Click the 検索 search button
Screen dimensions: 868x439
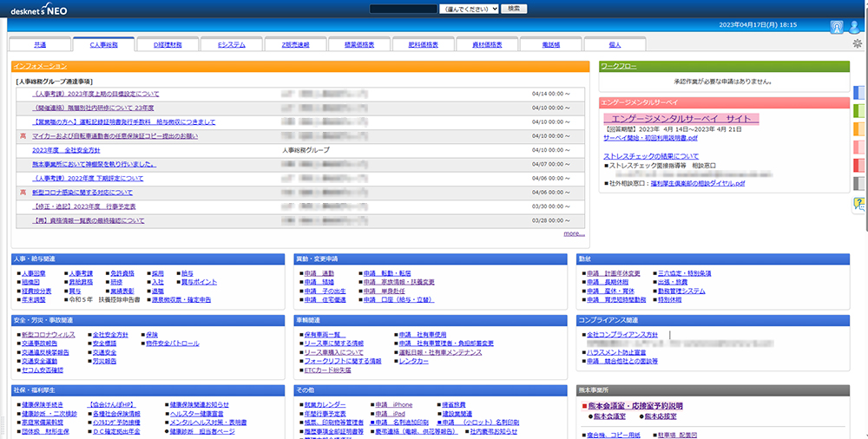point(515,8)
